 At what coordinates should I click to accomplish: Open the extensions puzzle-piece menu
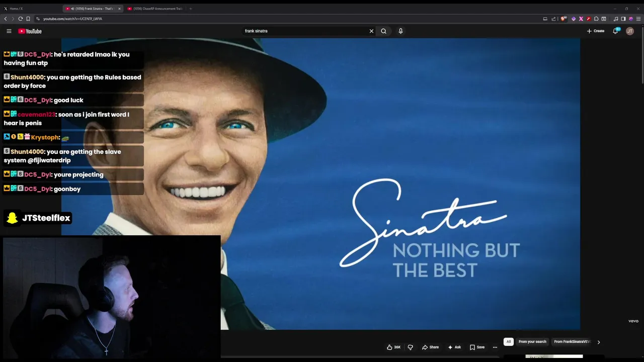click(596, 19)
